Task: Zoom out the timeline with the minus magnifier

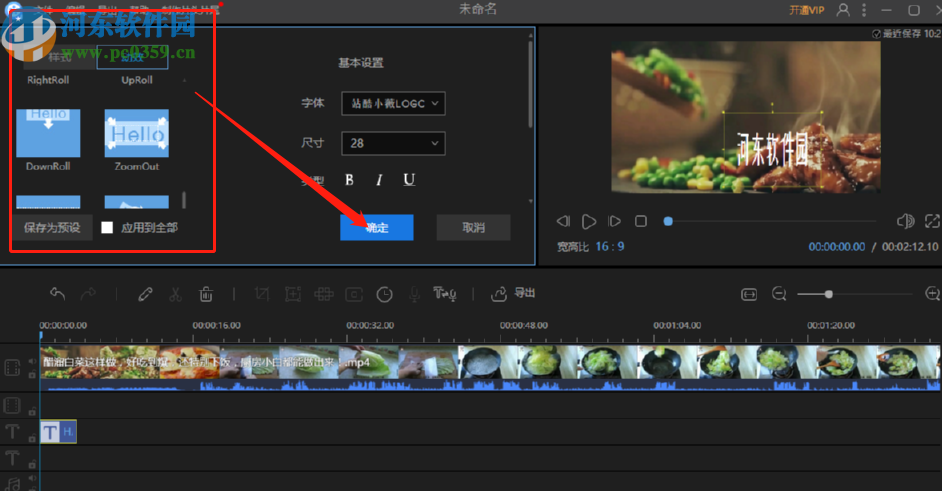Action: tap(779, 294)
